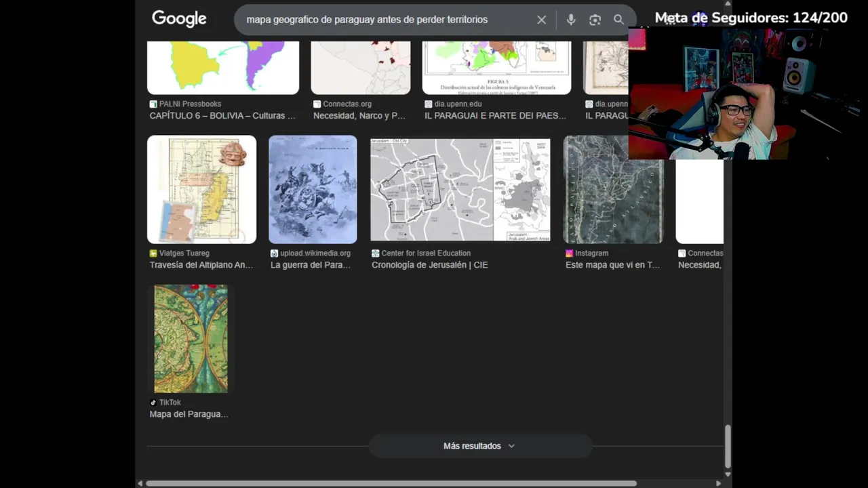Click the upload.wikimedia.org source favicon
868x488 pixels.
(274, 253)
